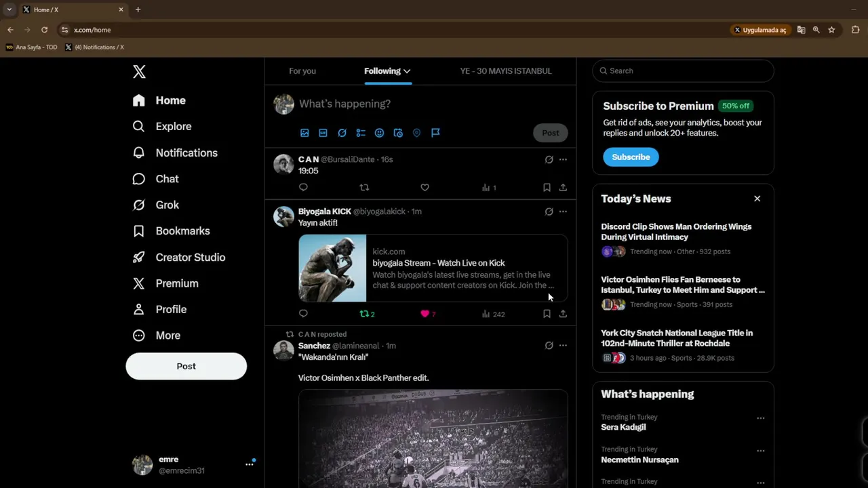
Task: Click the Grok enhance compose icon
Action: click(x=342, y=133)
